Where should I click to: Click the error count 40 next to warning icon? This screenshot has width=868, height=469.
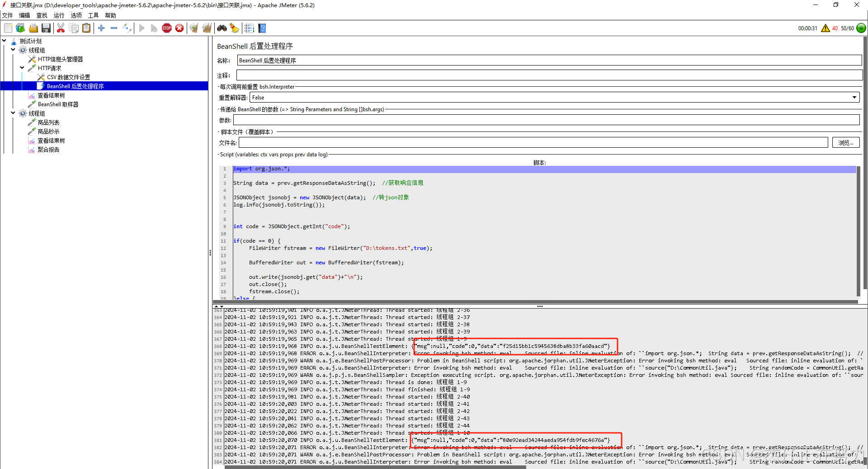(x=835, y=28)
